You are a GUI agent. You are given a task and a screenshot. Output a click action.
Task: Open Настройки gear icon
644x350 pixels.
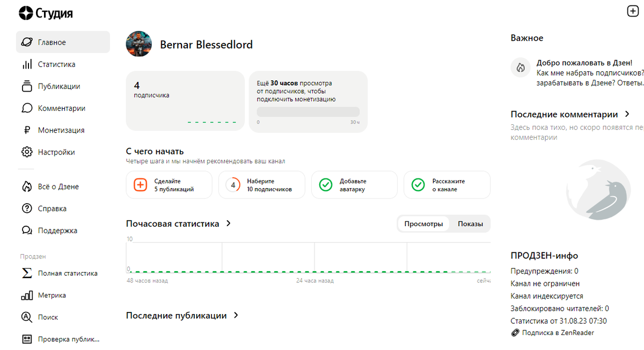coord(27,152)
